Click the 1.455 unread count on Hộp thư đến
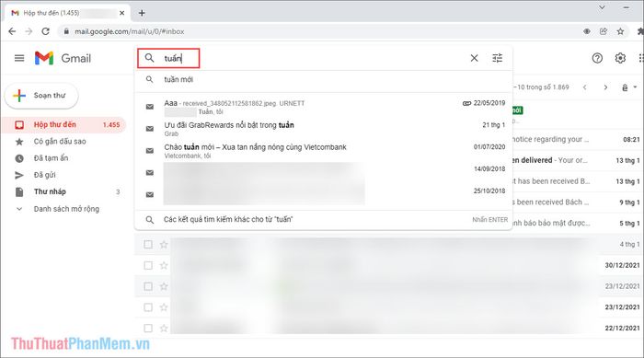The width and height of the screenshot is (644, 358). [x=111, y=125]
